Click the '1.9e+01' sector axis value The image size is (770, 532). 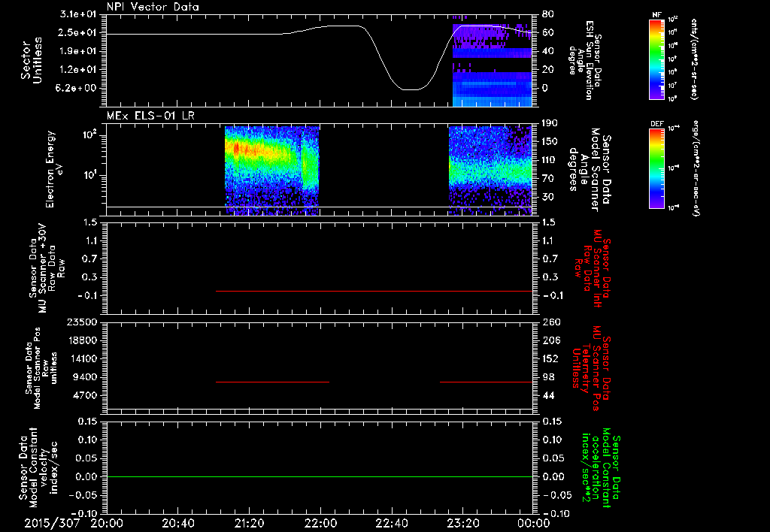[77, 51]
